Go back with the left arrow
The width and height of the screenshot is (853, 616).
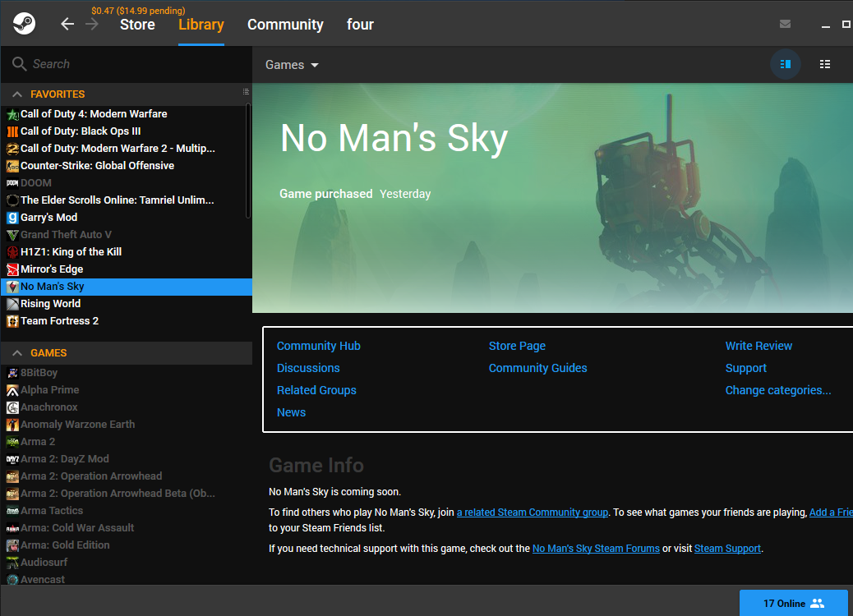pyautogui.click(x=67, y=24)
